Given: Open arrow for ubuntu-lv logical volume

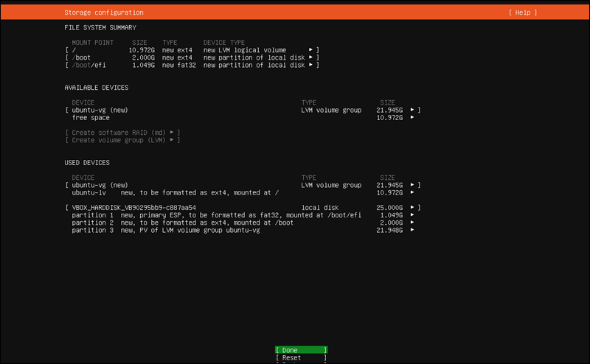Looking at the screenshot, I should point(412,192).
